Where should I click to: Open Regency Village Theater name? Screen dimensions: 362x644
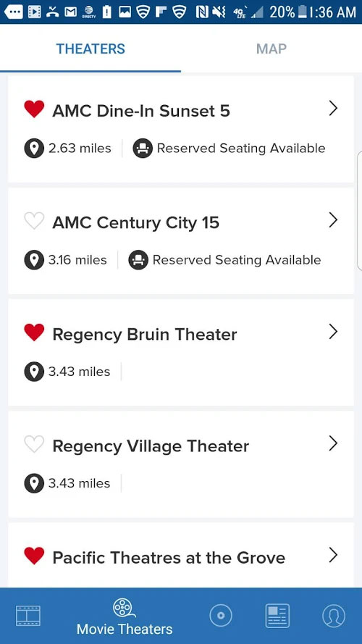151,446
